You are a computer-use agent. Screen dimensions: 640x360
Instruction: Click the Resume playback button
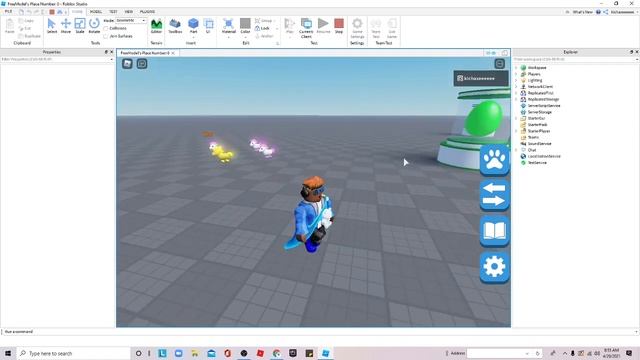point(323,26)
